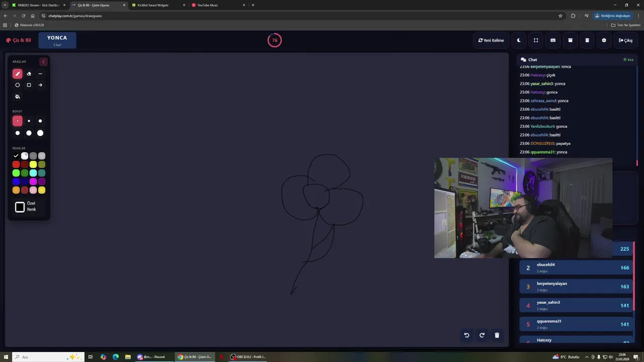Select the eraser tool
The height and width of the screenshot is (362, 644).
(29, 74)
